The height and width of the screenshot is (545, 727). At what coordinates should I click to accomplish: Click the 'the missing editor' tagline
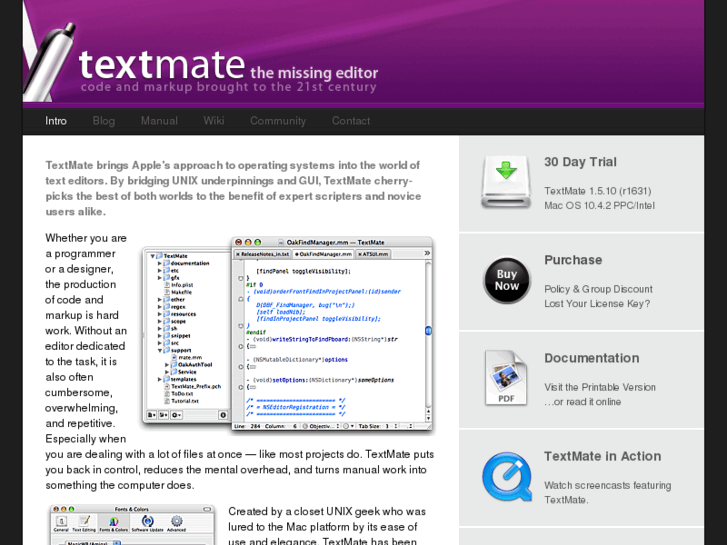click(314, 73)
